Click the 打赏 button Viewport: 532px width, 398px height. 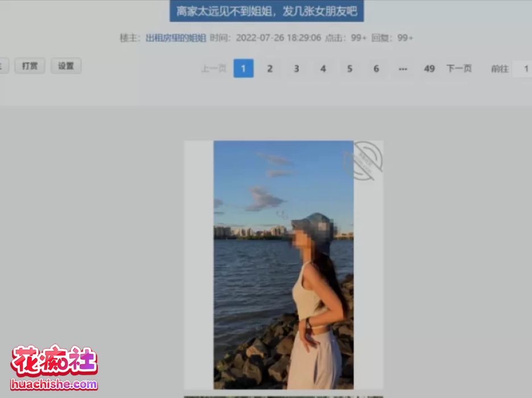pos(30,65)
